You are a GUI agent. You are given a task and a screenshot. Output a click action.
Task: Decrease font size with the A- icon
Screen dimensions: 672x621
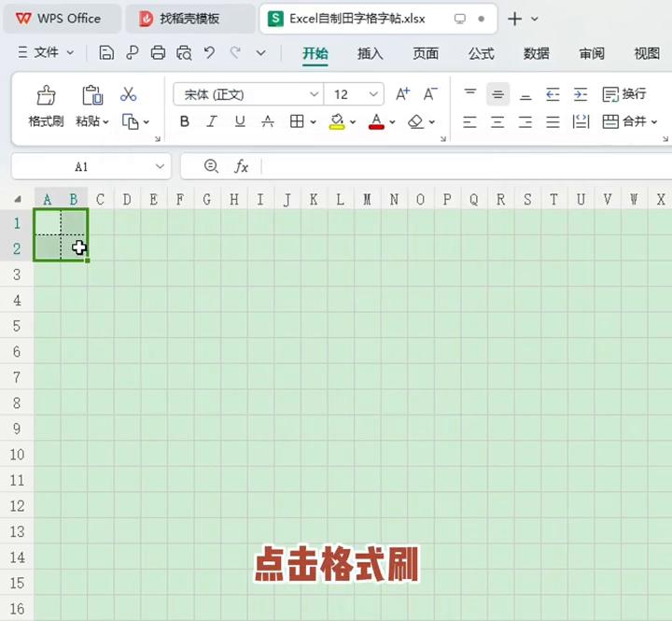[x=430, y=94]
